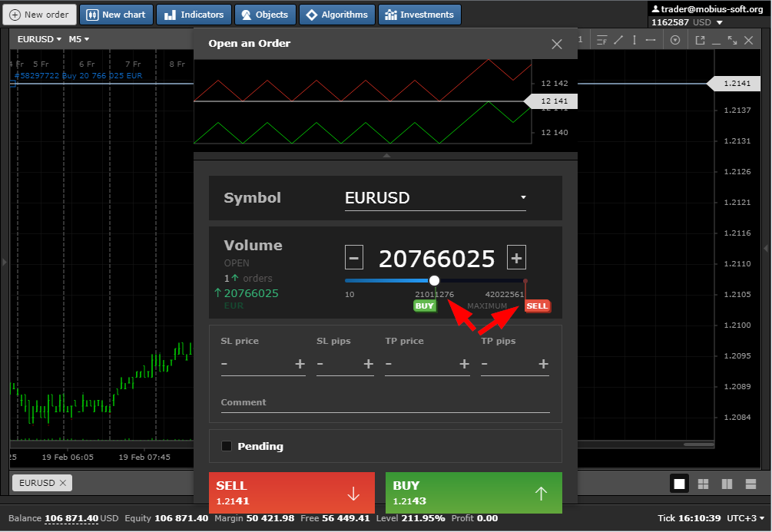This screenshot has width=772, height=532.
Task: Click the #58297722 Buy order label on chart
Action: pyautogui.click(x=78, y=76)
